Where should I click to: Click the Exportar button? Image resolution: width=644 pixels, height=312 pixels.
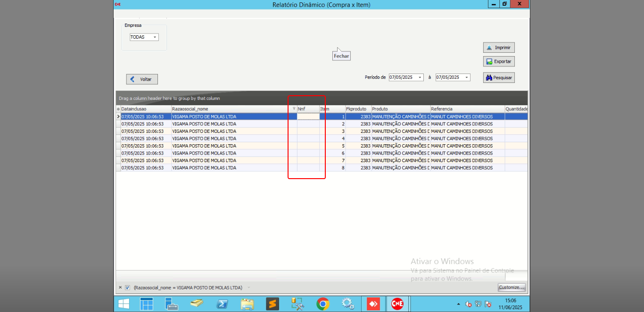pyautogui.click(x=499, y=62)
